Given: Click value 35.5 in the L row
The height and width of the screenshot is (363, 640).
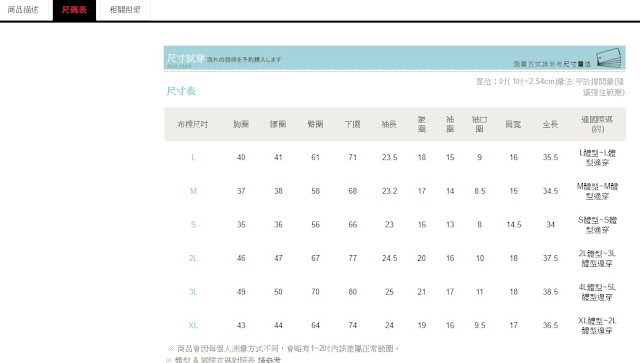Looking at the screenshot, I should [x=550, y=157].
